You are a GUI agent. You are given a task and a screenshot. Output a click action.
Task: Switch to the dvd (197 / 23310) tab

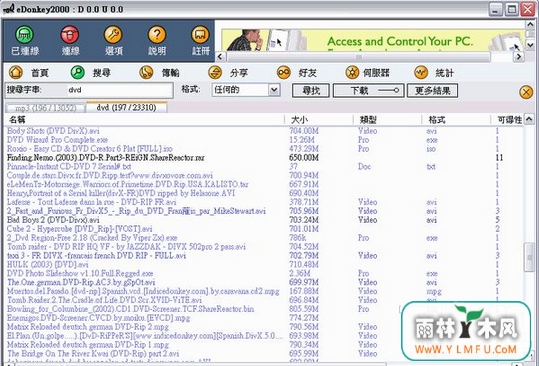(x=126, y=107)
